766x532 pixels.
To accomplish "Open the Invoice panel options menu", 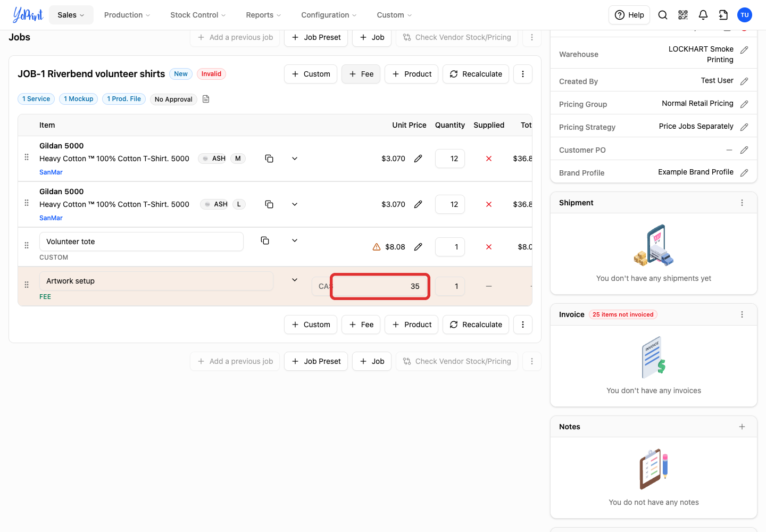I will [x=742, y=314].
